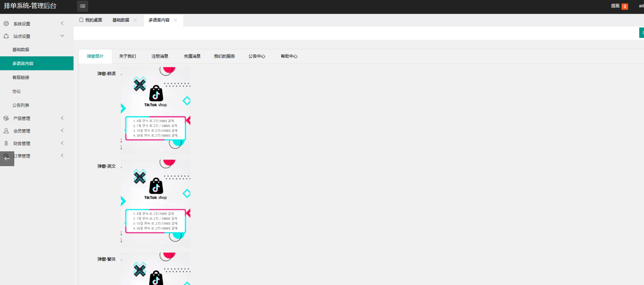Viewport: 644px width, 285px height.
Task: Click the hamburger menu toggle icon
Action: coord(82,6)
